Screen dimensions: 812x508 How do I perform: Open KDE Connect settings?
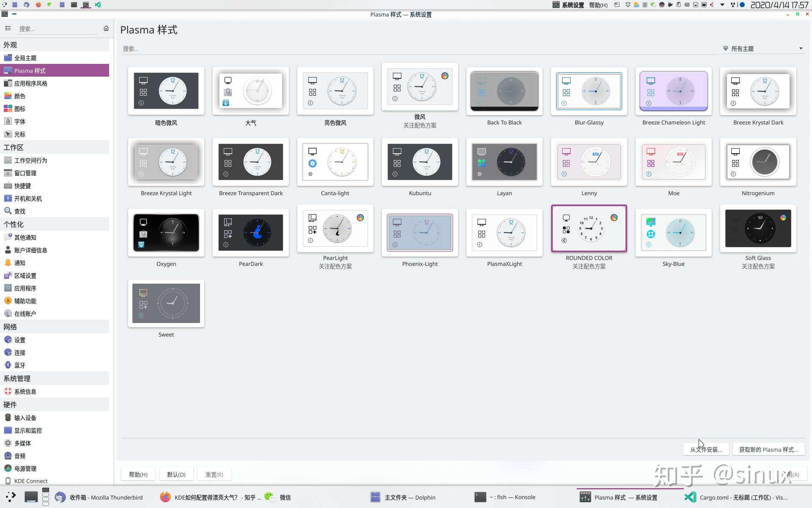30,481
